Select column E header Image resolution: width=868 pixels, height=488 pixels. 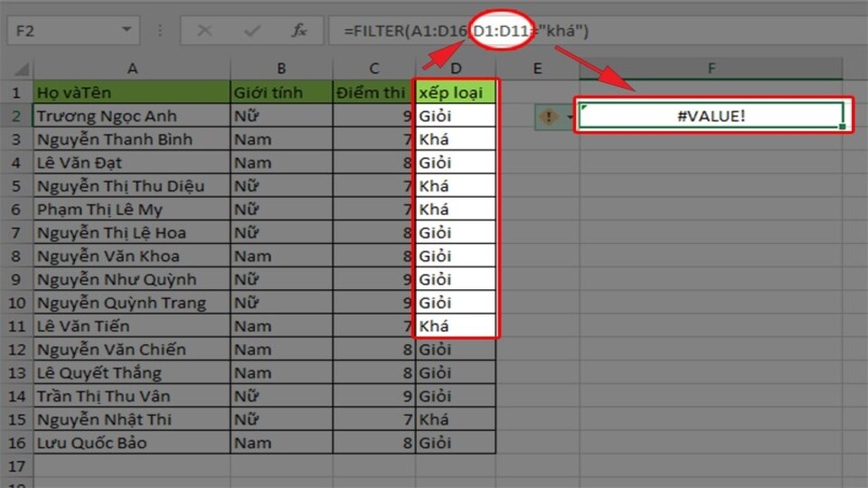(537, 69)
